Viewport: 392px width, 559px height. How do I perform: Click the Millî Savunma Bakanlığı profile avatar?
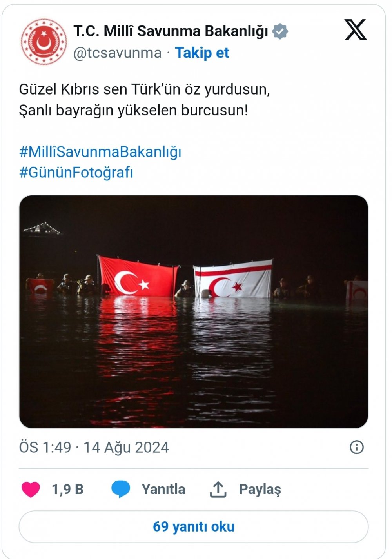click(x=44, y=42)
